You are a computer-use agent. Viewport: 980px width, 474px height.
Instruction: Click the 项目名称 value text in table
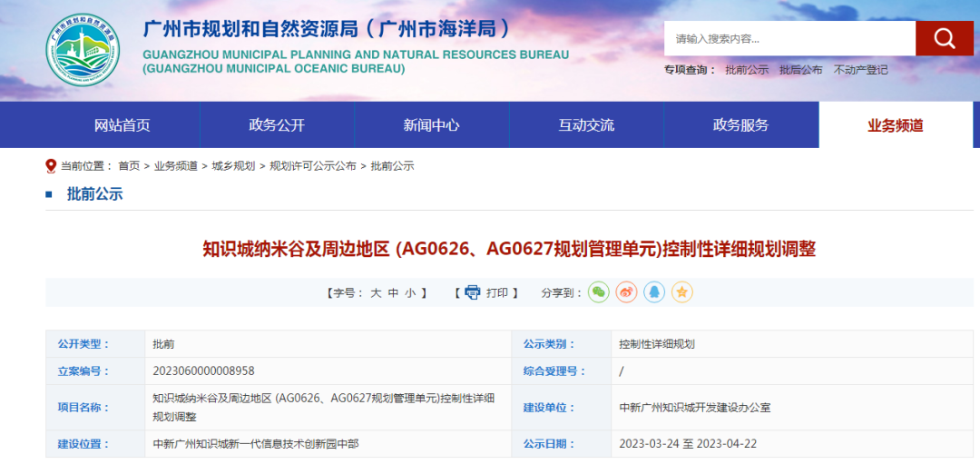(x=324, y=407)
